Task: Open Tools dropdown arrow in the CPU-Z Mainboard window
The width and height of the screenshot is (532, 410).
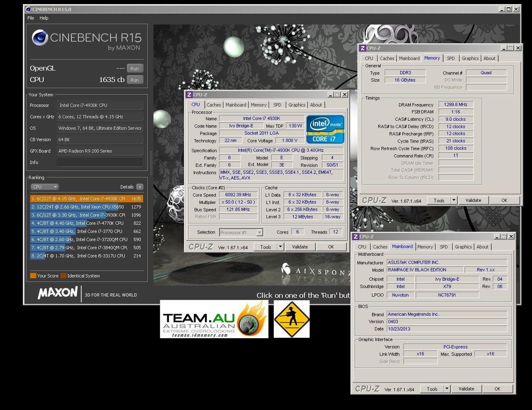Action: pyautogui.click(x=447, y=389)
